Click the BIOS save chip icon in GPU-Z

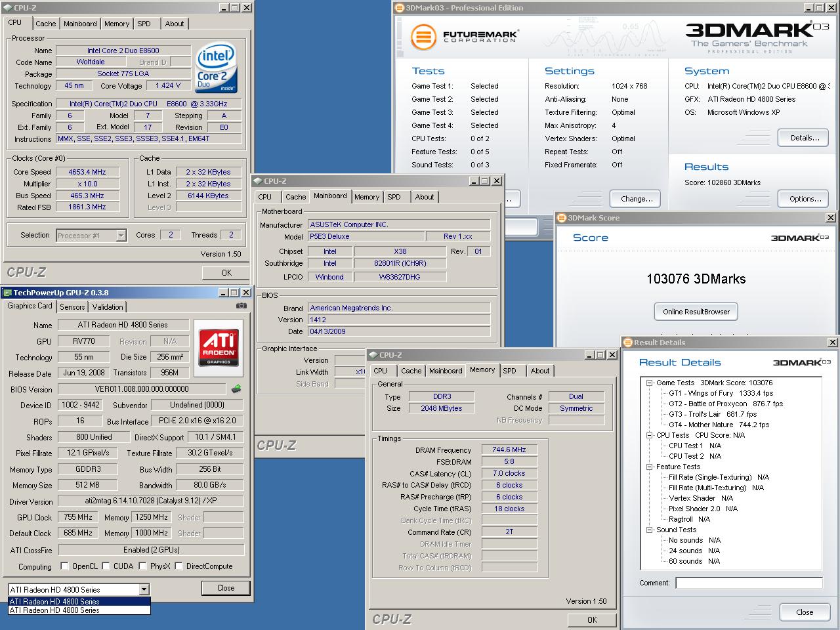point(236,388)
